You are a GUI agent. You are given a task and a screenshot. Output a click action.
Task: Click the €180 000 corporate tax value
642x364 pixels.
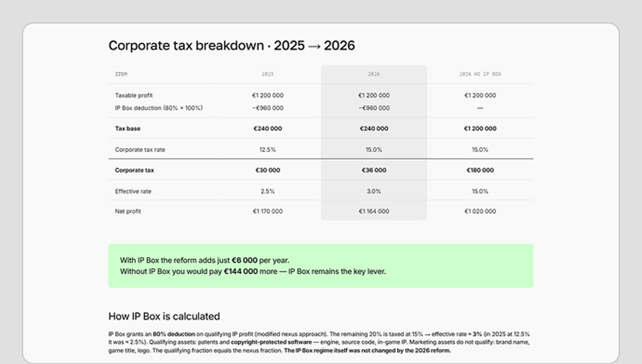(x=480, y=170)
